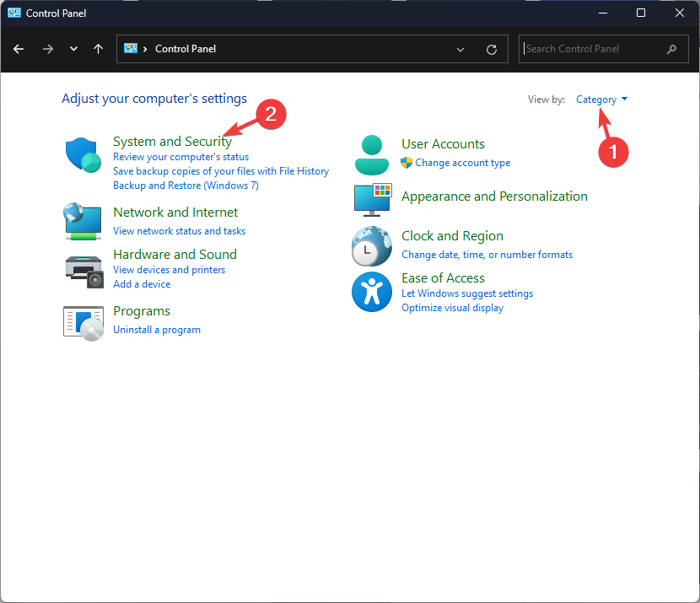Screen dimensions: 700x603
Task: Select Change account type link
Action: (462, 163)
